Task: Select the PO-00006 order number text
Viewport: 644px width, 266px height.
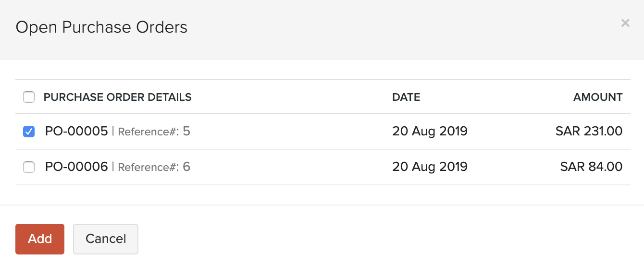Action: pos(76,167)
